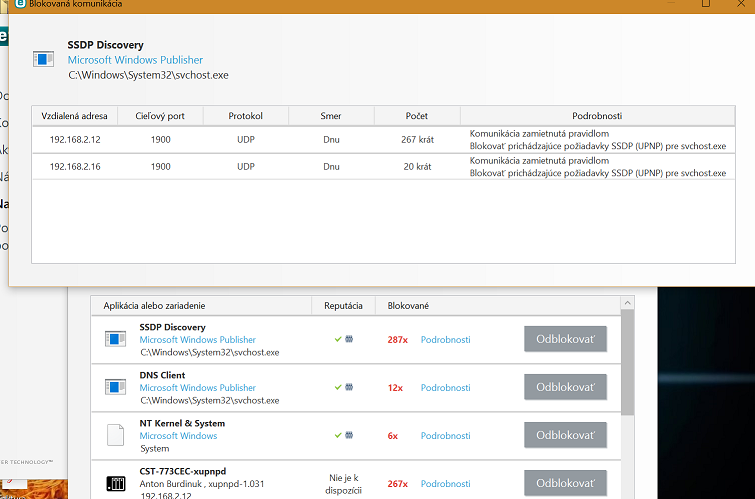Open Podrobnosti link for the DNS Client row
Image resolution: width=755 pixels, height=499 pixels.
point(445,387)
